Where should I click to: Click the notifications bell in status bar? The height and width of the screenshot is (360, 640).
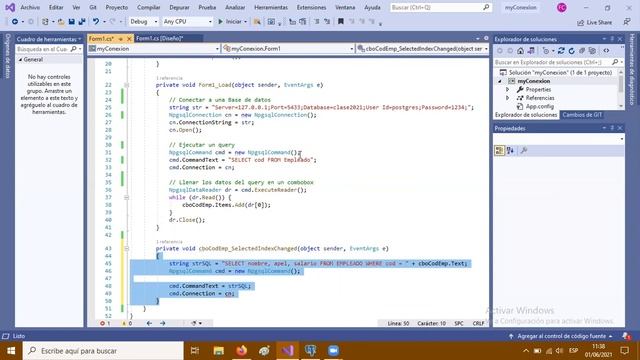click(626, 336)
